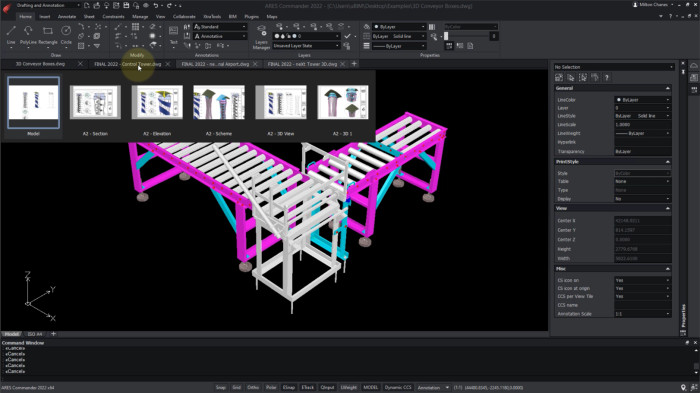
Task: Click the Properties panel help icon
Action: [606, 78]
